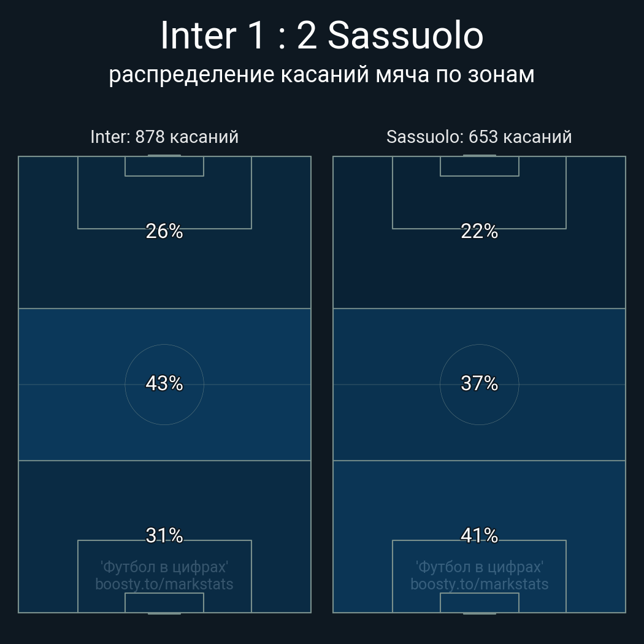Click boosty.to/markstats link on Inter pitch
The width and height of the screenshot is (644, 644).
164,584
